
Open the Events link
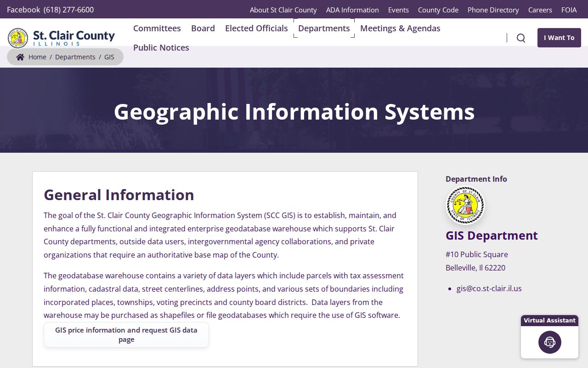pyautogui.click(x=398, y=10)
